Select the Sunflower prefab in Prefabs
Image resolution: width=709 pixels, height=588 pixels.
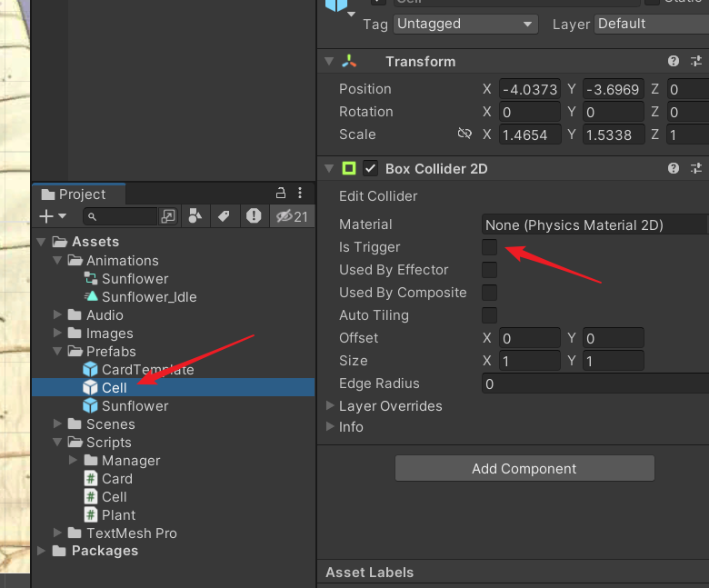[x=135, y=406]
